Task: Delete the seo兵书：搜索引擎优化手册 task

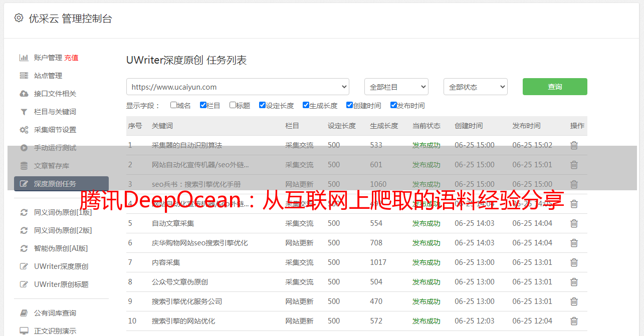Action: tap(574, 184)
